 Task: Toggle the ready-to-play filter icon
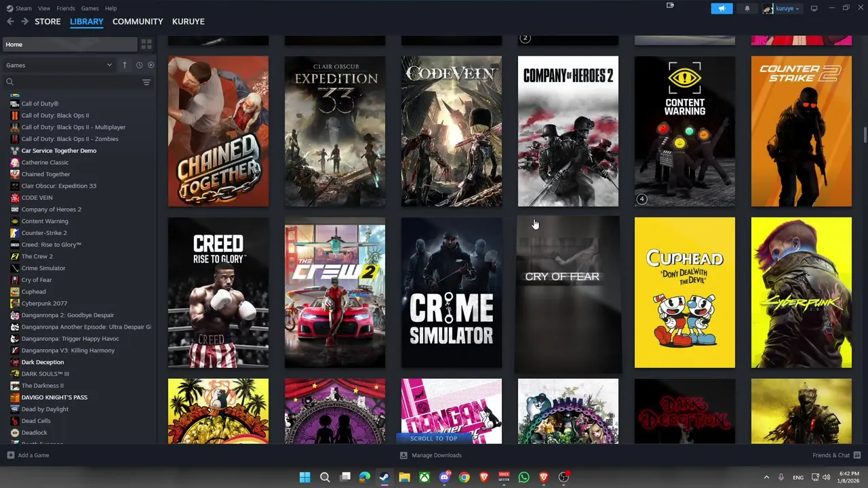[x=151, y=65]
